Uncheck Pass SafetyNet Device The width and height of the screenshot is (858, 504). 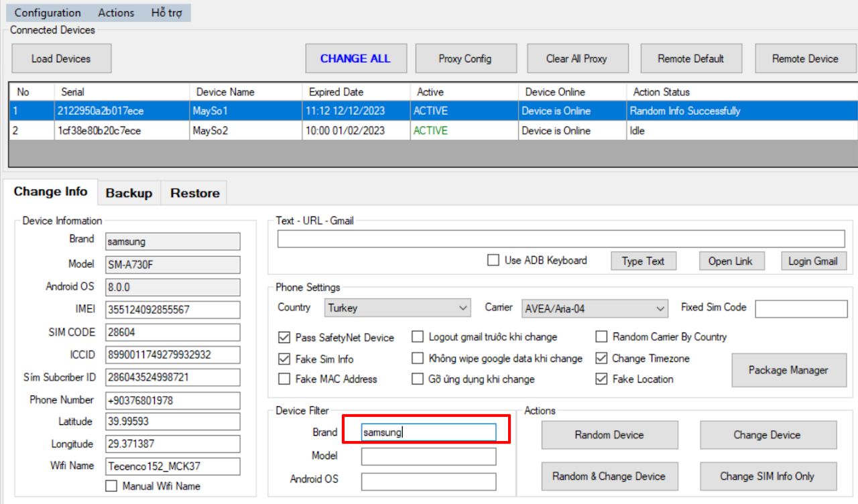click(x=284, y=338)
